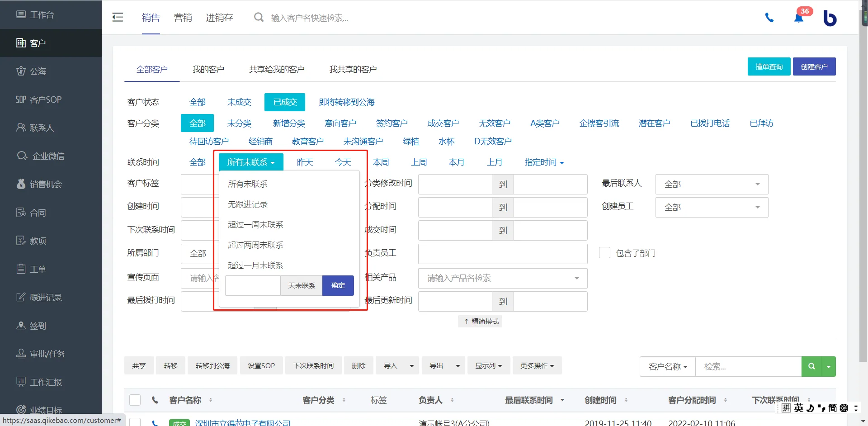Click 确定 in the days filter

[338, 285]
